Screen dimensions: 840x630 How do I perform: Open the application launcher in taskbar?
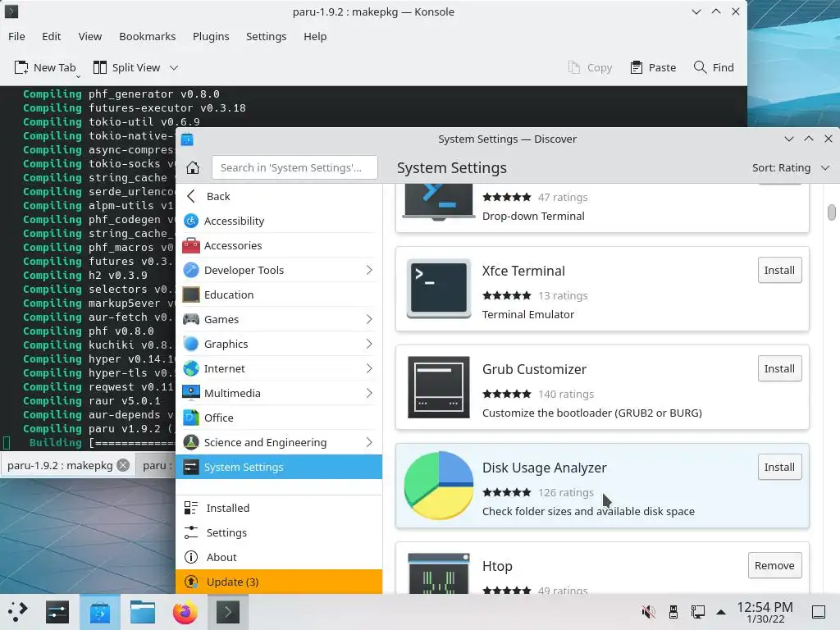pyautogui.click(x=18, y=612)
